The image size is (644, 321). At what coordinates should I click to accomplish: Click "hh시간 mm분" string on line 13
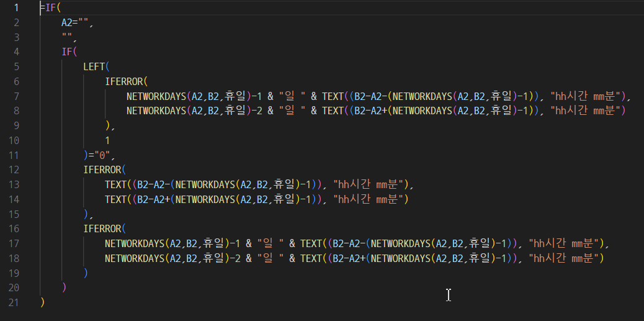pyautogui.click(x=369, y=184)
